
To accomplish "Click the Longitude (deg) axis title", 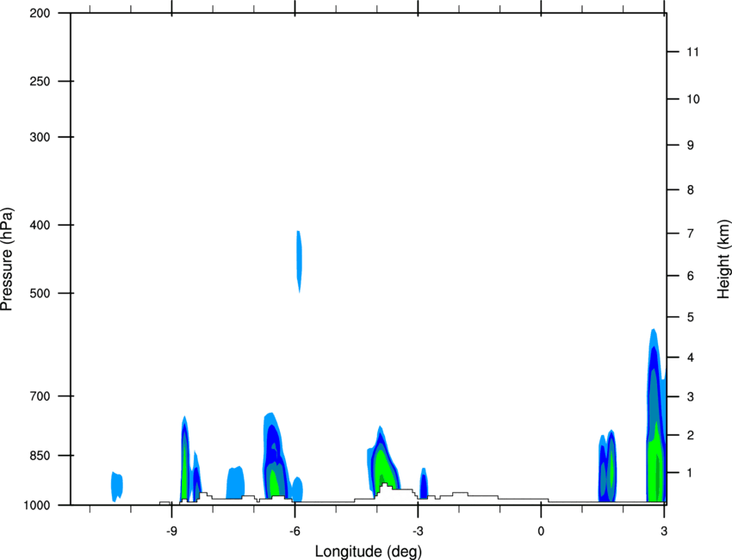I will (x=369, y=551).
